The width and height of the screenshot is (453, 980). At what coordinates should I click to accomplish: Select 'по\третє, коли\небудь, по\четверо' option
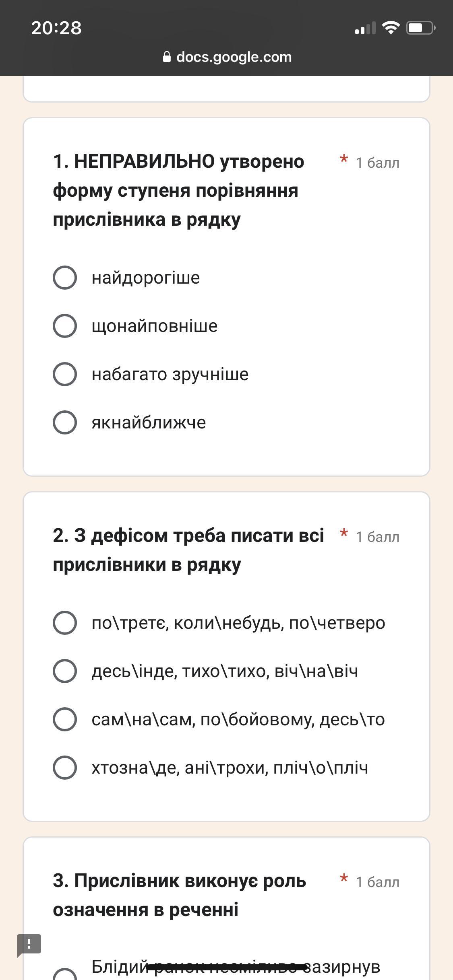(x=65, y=623)
